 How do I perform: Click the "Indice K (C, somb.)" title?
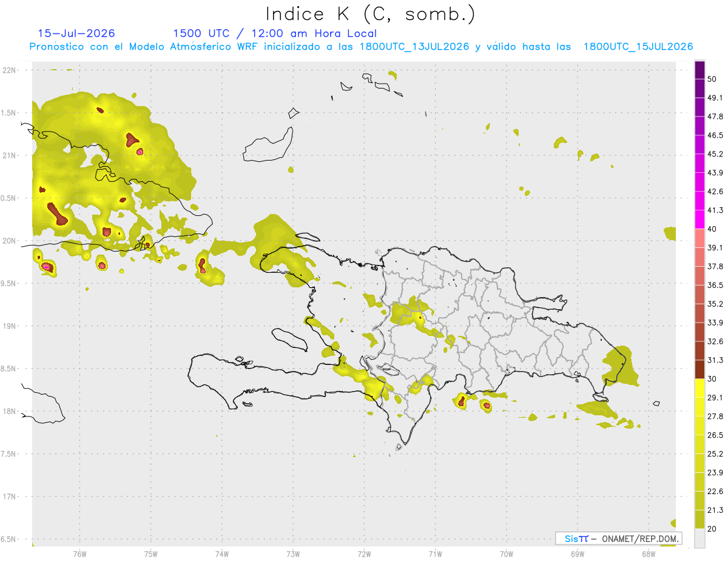click(x=370, y=14)
